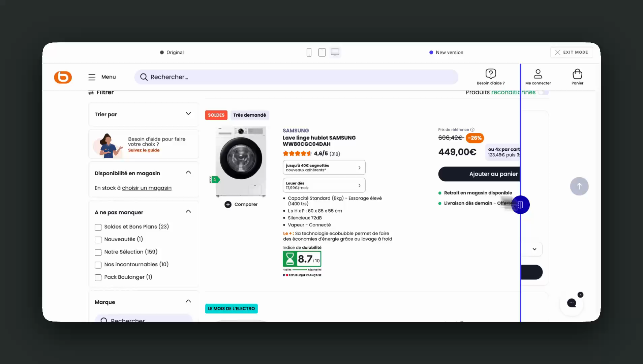Select the tablet device preview icon

tap(322, 53)
